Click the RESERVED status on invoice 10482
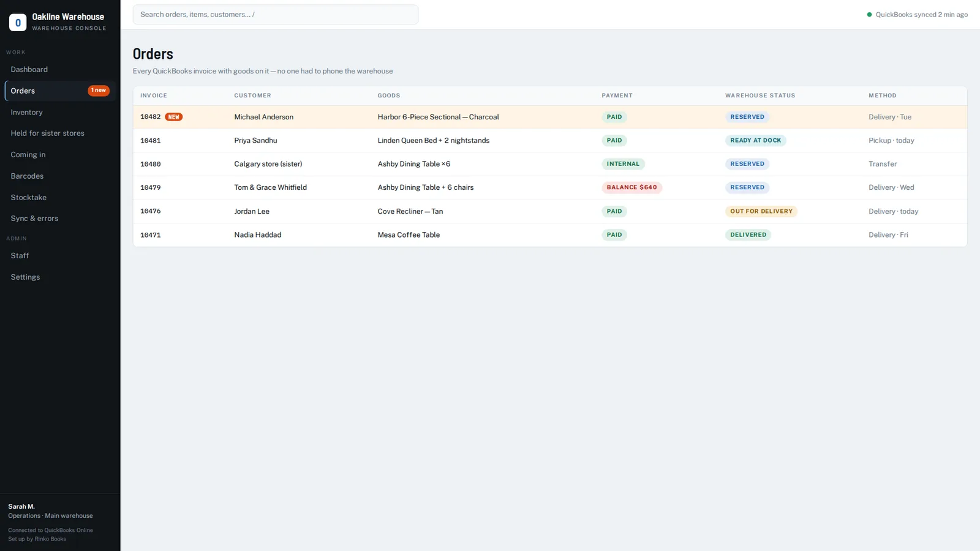This screenshot has height=551, width=980. click(747, 117)
